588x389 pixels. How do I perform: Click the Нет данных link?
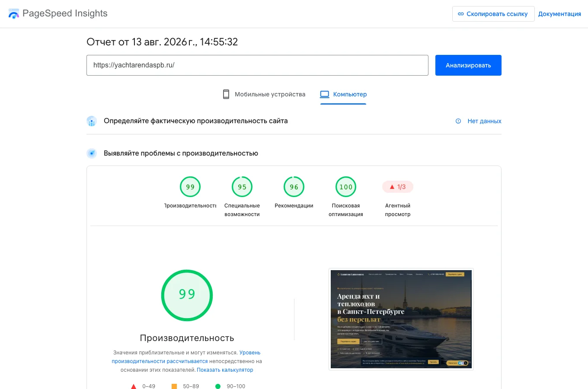coord(484,121)
